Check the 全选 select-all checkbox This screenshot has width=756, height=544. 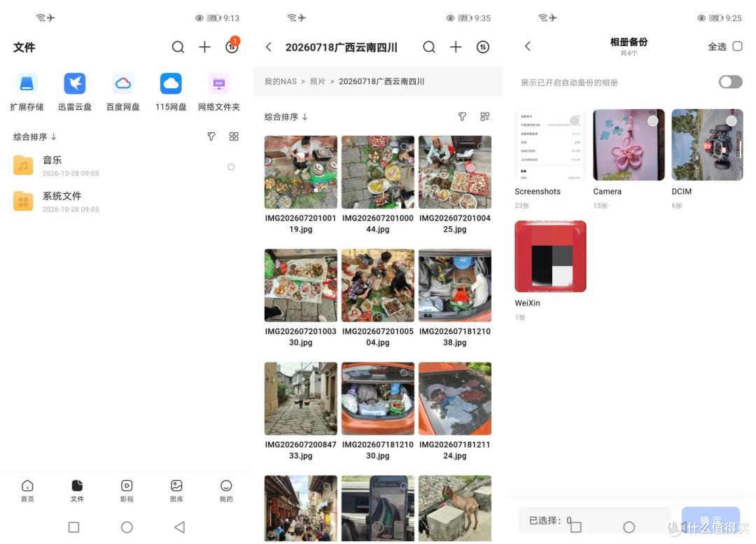click(737, 46)
